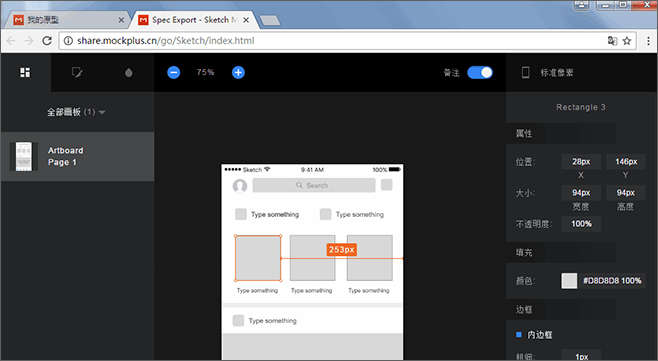Close the 我的原型 tab
658x361 pixels.
tap(121, 20)
